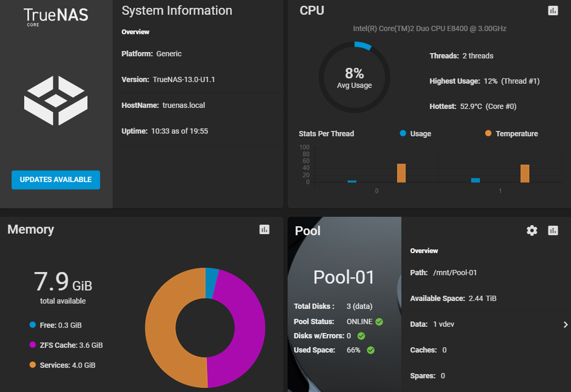Click the 8% Avg Usage gauge
Screen dimensions: 571x392
(x=355, y=77)
